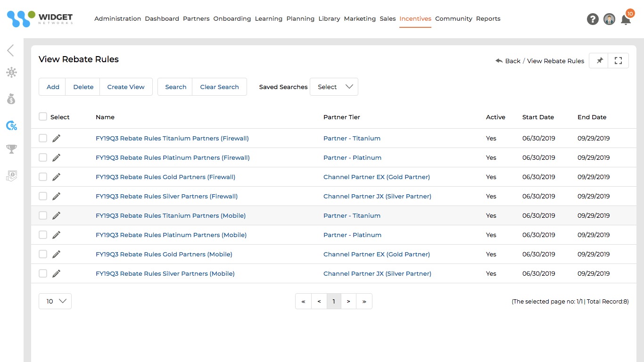Jump to last page with » button

point(364,301)
